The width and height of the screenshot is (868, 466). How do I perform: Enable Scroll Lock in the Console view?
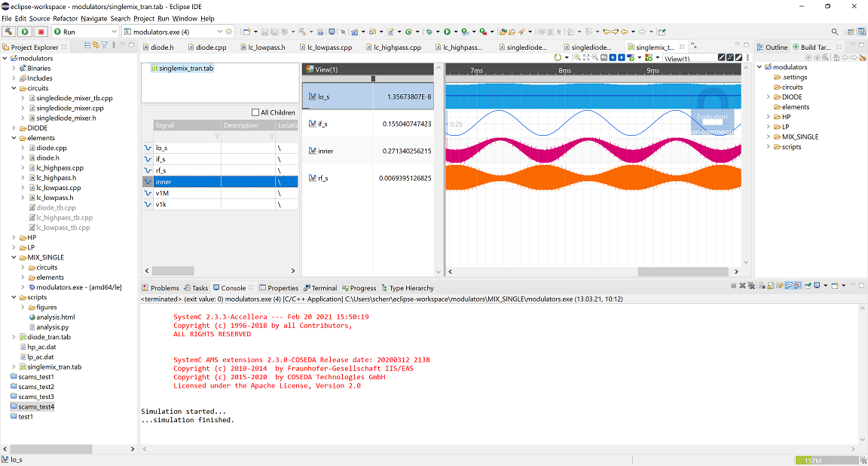point(771,286)
